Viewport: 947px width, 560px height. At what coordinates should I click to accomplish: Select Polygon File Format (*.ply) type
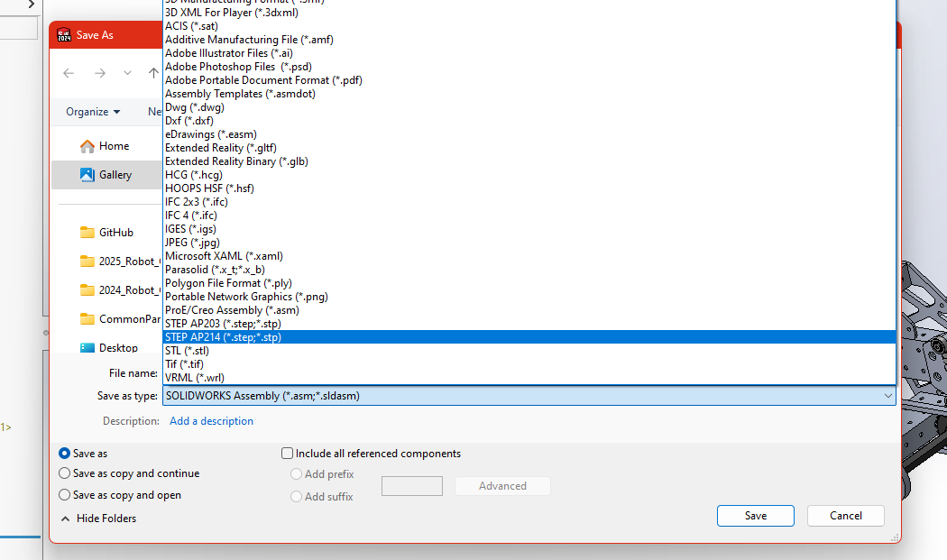tap(529, 283)
